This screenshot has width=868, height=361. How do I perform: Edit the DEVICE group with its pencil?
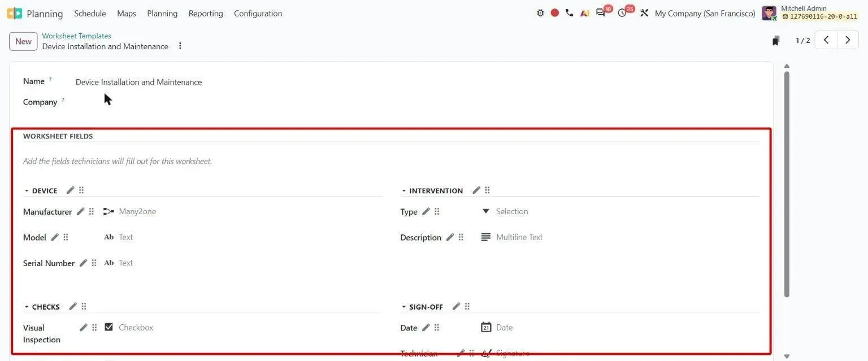click(x=71, y=190)
